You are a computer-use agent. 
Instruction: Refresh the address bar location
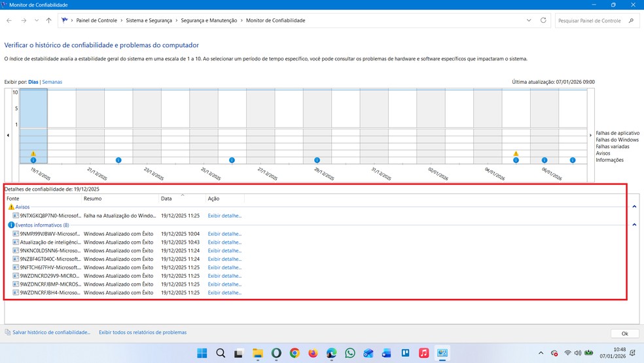pos(543,20)
